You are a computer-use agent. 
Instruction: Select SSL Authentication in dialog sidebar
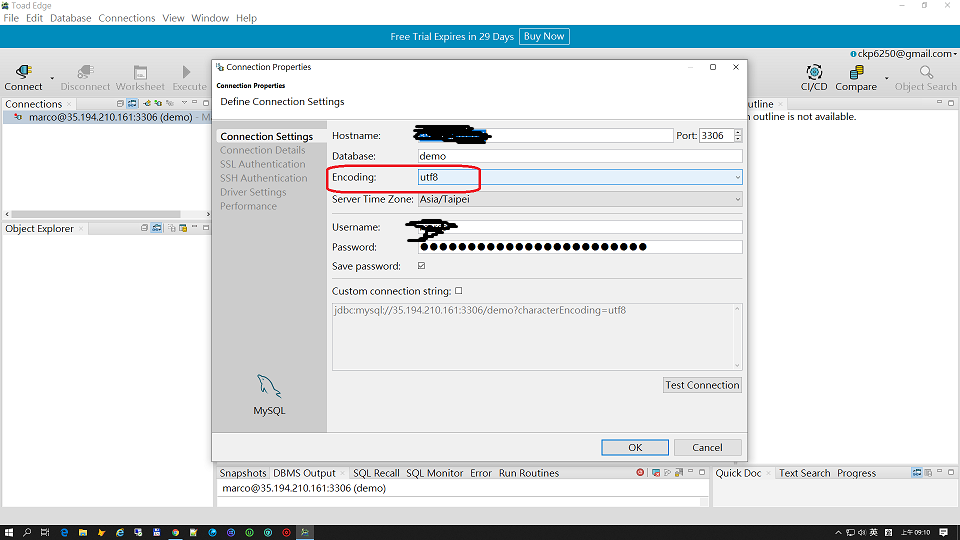[263, 164]
